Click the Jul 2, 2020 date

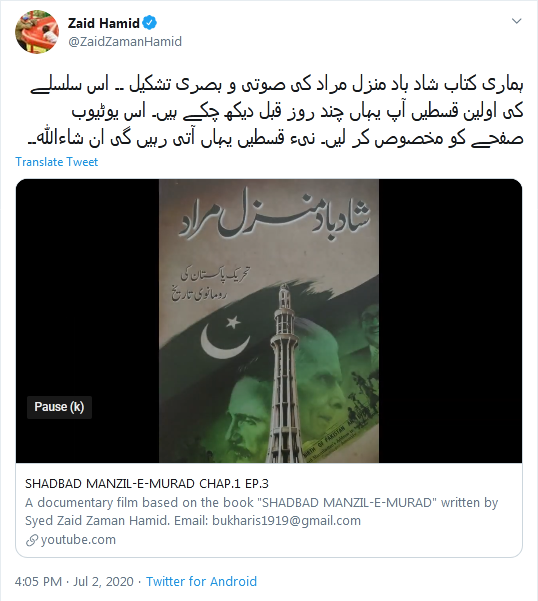click(x=103, y=581)
